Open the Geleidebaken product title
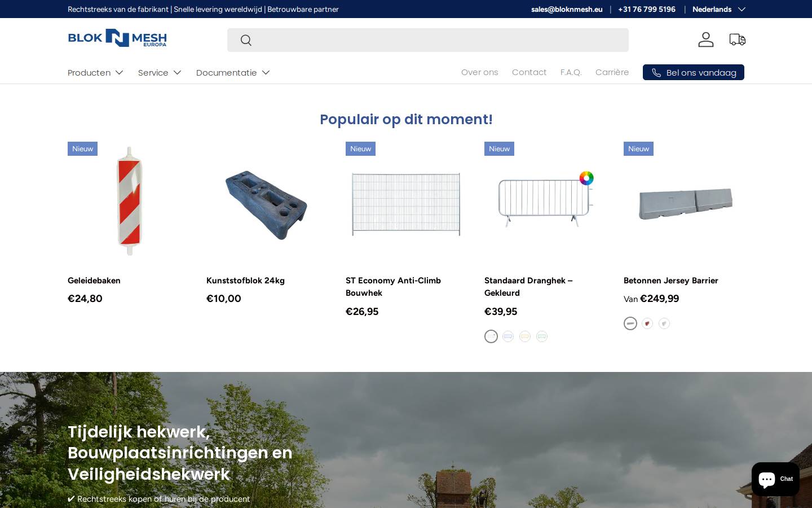812x508 pixels. [x=94, y=281]
